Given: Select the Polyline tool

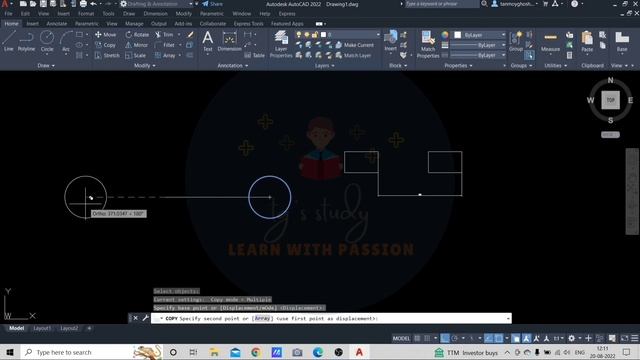Looking at the screenshot, I should click(27, 41).
